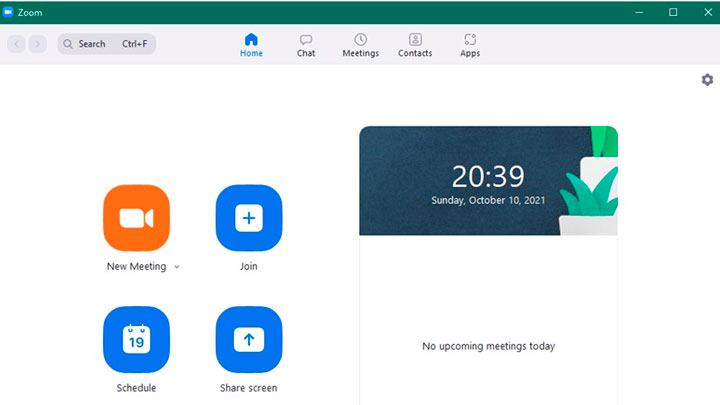Open the settings gear icon
Image resolution: width=720 pixels, height=405 pixels.
point(707,80)
